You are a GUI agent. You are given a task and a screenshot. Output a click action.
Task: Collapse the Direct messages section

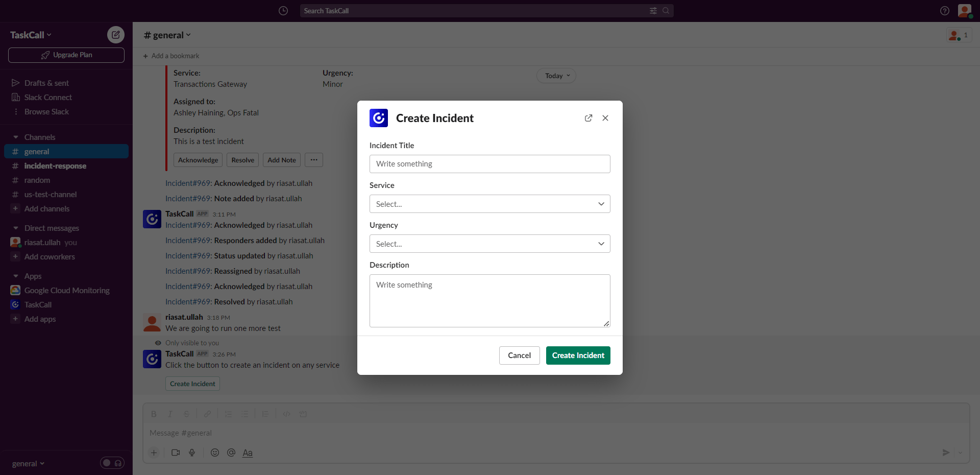(x=16, y=228)
